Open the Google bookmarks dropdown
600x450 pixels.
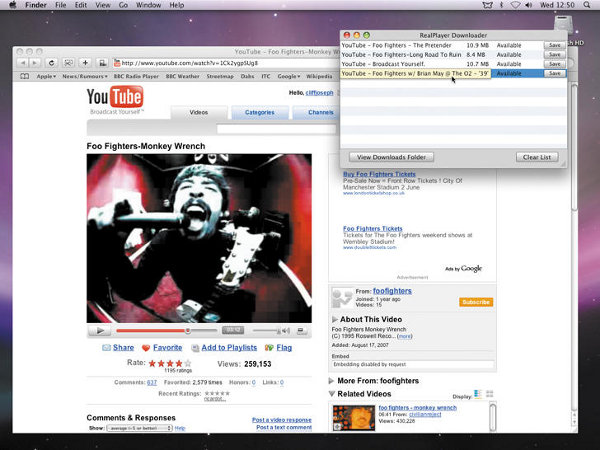(x=289, y=76)
